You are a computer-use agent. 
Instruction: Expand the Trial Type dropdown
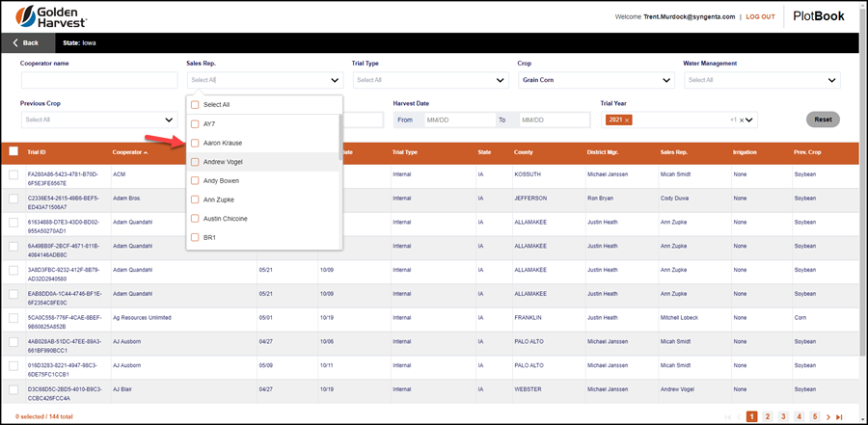tap(431, 80)
